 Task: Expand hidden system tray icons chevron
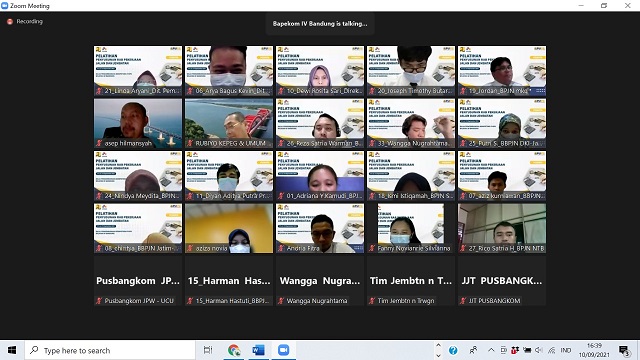click(491, 350)
